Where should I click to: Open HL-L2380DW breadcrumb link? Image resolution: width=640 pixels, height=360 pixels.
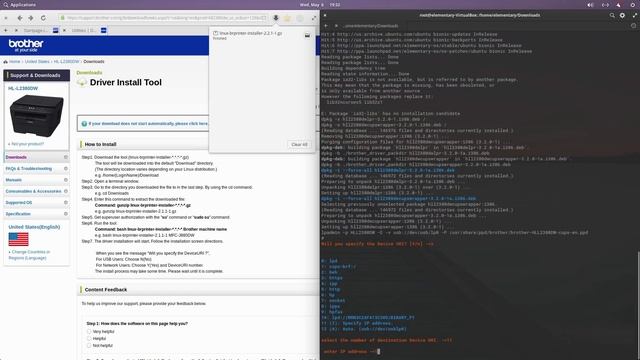click(x=67, y=62)
